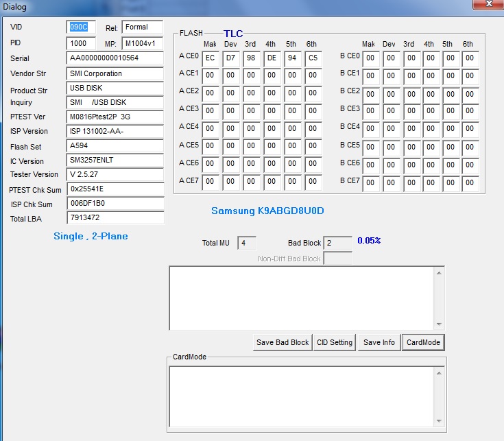Click the PID field with 1000
The width and height of the screenshot is (504, 441).
click(81, 43)
